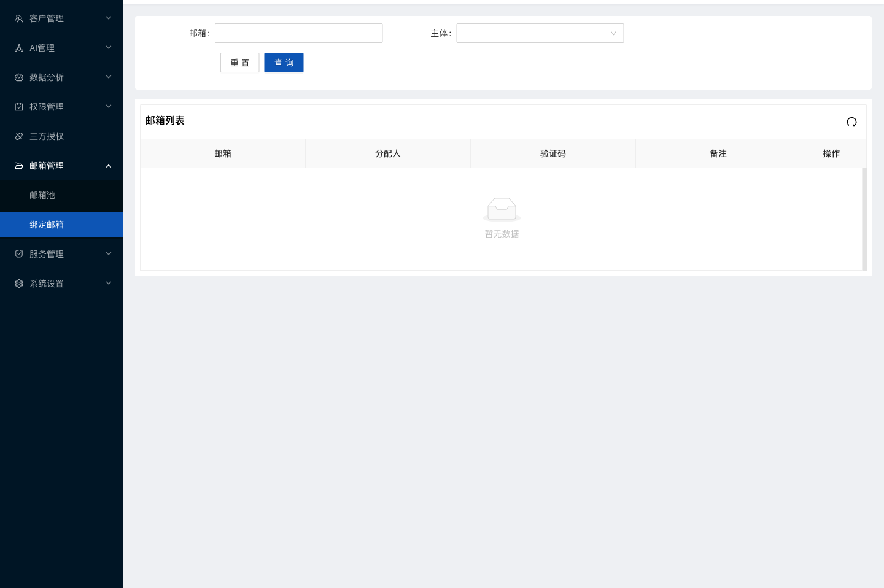The width and height of the screenshot is (884, 588).
Task: Click the 重置 reset button
Action: [240, 63]
